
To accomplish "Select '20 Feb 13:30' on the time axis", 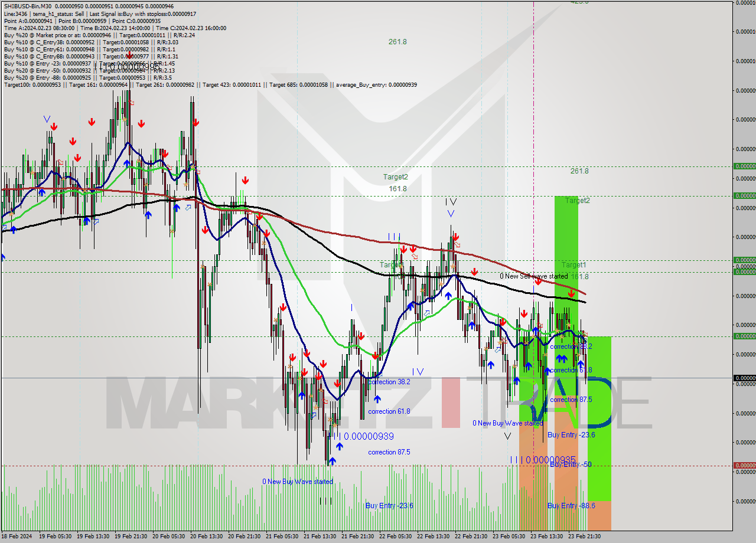I will tap(206, 537).
